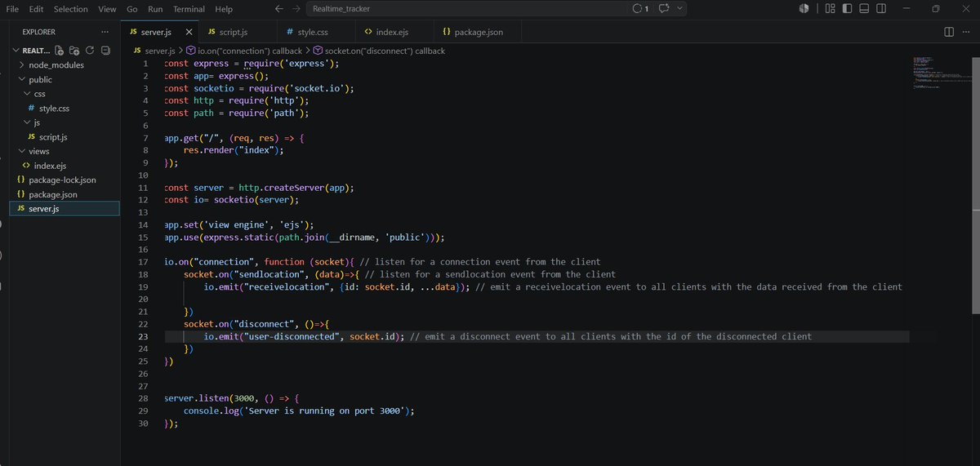Click the EXPLORER panel title

tap(39, 32)
